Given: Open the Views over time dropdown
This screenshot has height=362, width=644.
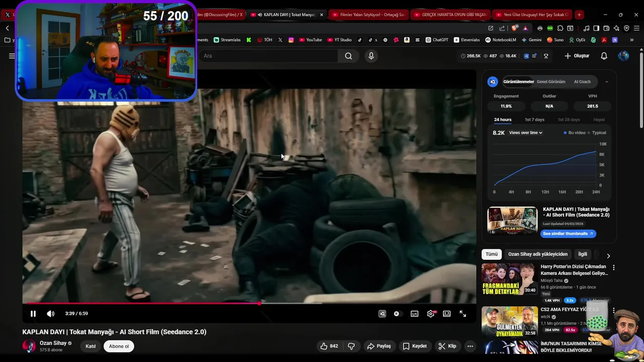Looking at the screenshot, I should pyautogui.click(x=526, y=133).
